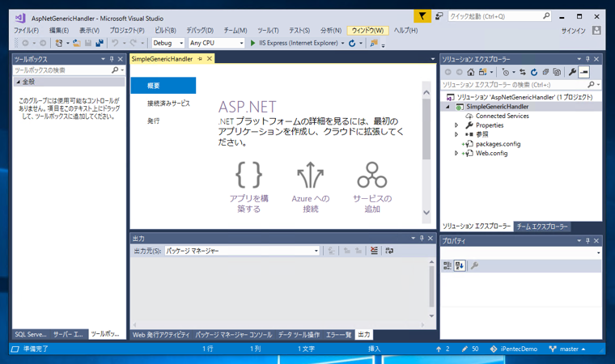Collapse the SimpleGenericHandler project node

coord(447,107)
